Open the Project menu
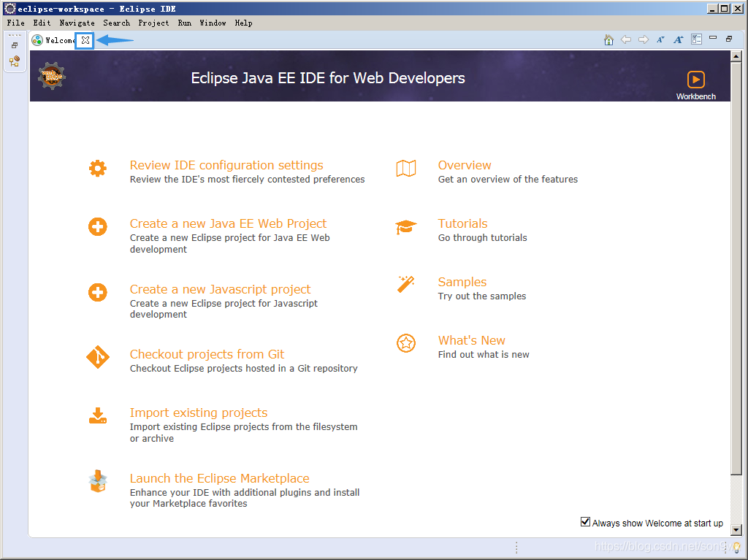The image size is (748, 560). 153,23
